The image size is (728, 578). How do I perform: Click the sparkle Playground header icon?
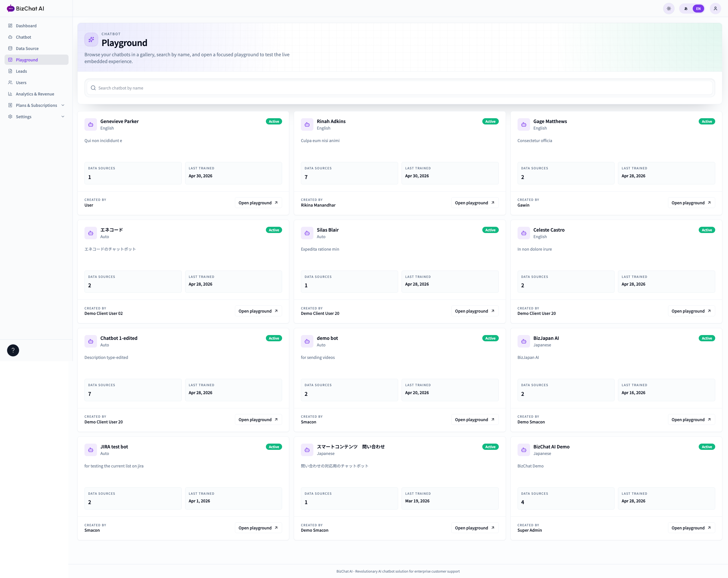(x=91, y=39)
